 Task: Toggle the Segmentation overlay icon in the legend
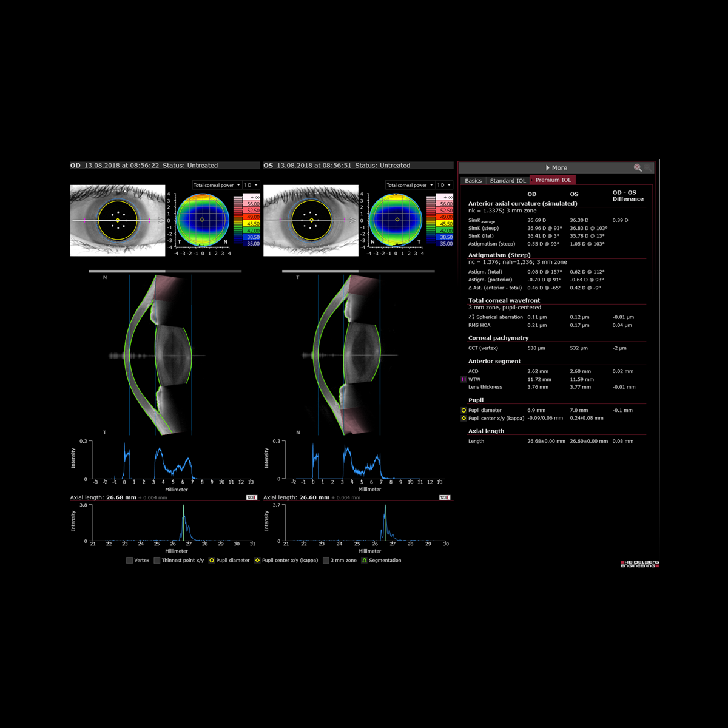pos(364,561)
